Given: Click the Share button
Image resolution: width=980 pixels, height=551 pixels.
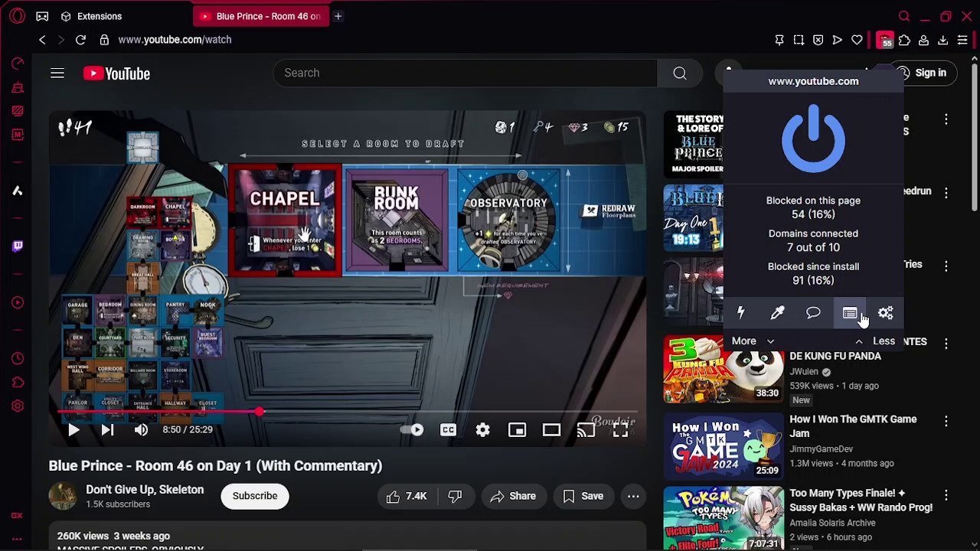Looking at the screenshot, I should 513,496.
